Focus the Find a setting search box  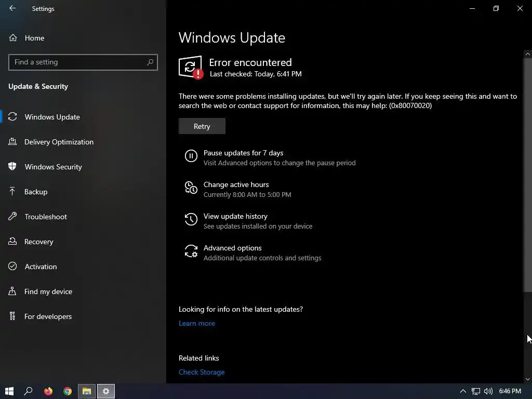pos(83,62)
